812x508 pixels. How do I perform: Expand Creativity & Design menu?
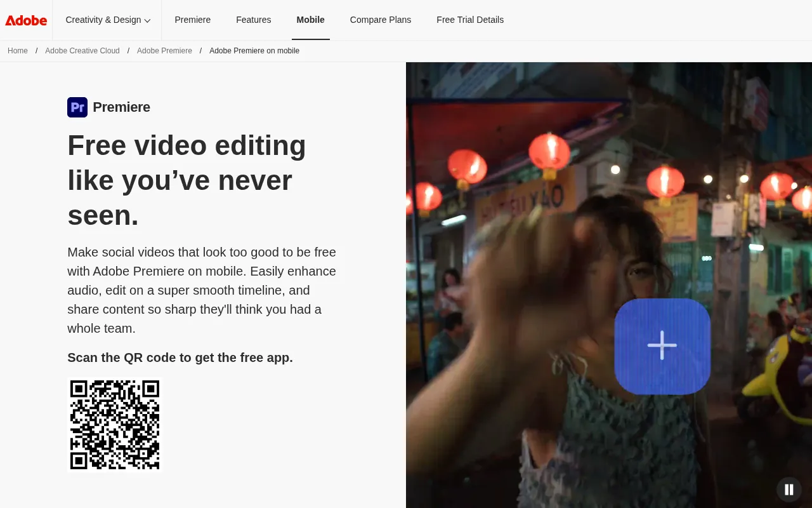tap(108, 20)
